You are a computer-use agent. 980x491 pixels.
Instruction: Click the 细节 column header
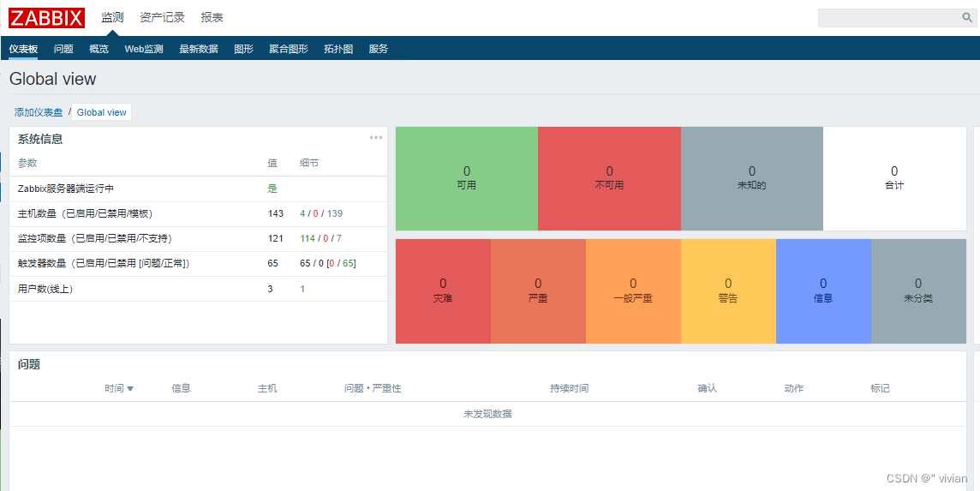309,164
